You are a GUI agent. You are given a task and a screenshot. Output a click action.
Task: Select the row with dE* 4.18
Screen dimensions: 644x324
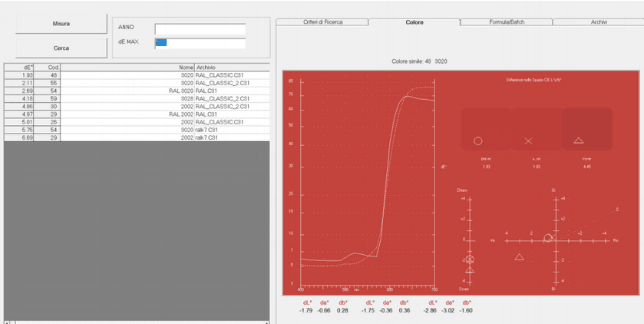coord(137,98)
